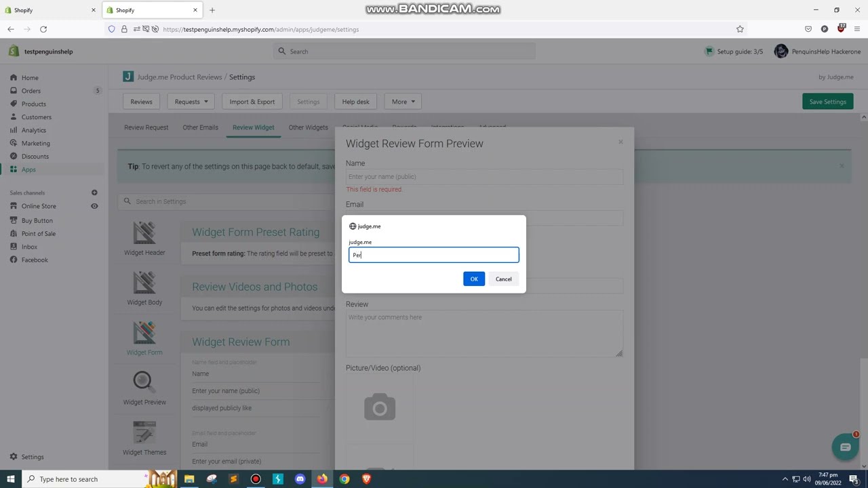
Task: Open Buy Button channel
Action: (x=37, y=220)
